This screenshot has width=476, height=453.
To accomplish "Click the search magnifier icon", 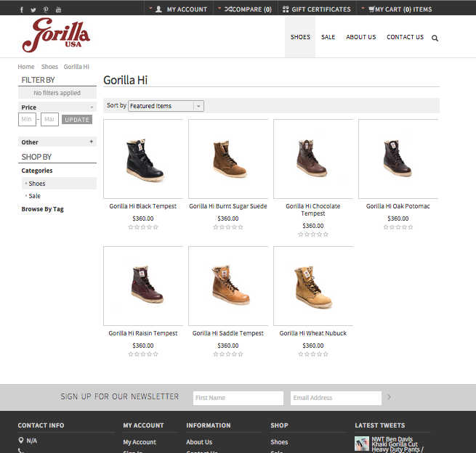I will (435, 38).
